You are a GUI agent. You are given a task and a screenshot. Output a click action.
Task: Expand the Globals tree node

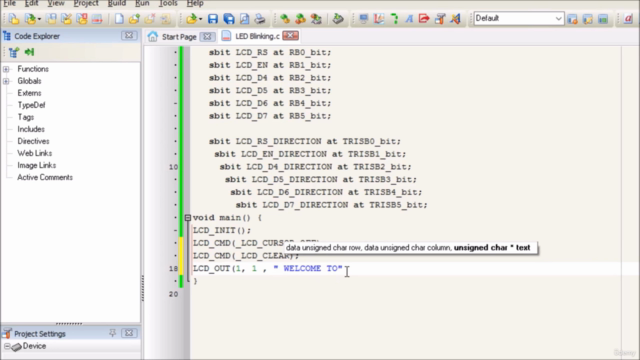click(6, 81)
